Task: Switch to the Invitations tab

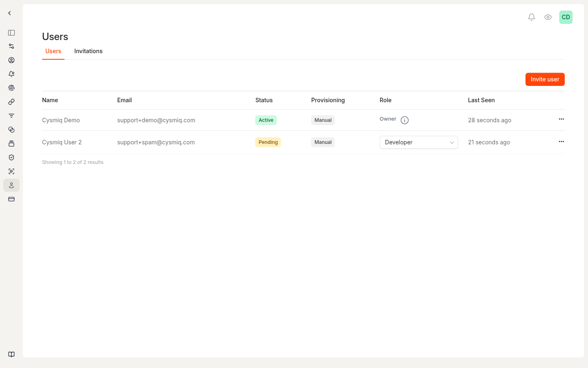Action: 88,51
